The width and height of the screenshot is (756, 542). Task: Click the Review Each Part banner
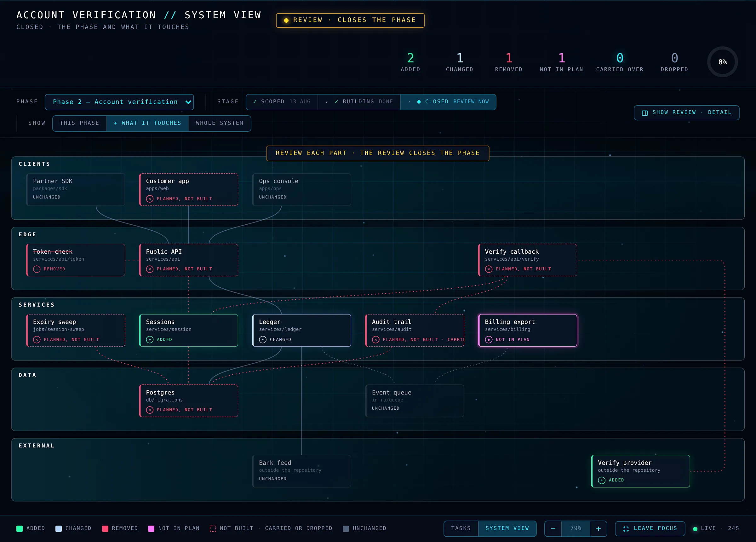378,153
